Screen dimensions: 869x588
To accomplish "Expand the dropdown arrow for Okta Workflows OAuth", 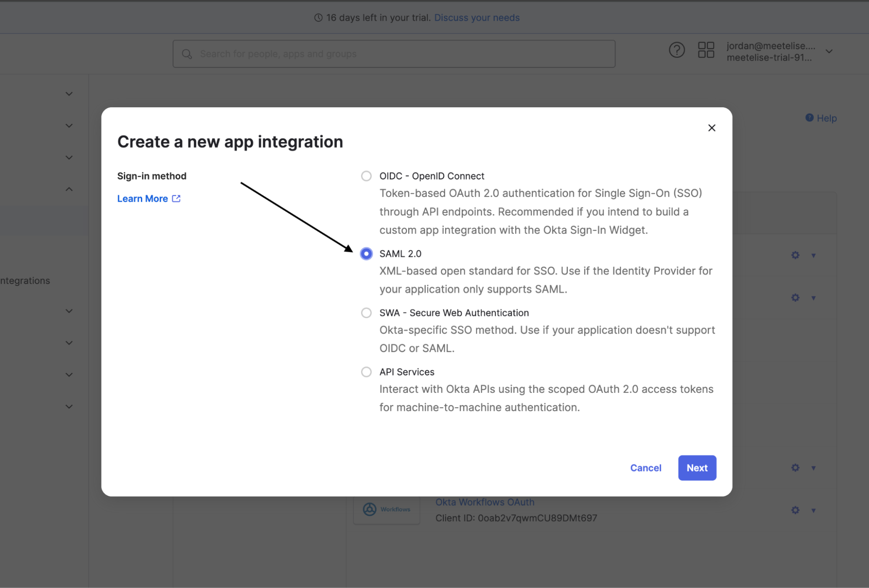I will [813, 511].
